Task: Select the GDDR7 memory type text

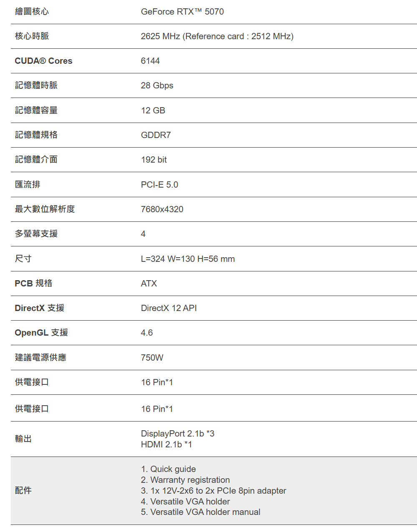Action: click(156, 135)
